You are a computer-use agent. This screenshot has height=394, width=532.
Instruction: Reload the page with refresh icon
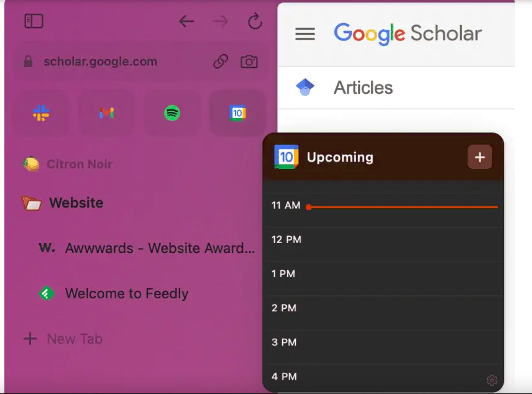tap(255, 22)
